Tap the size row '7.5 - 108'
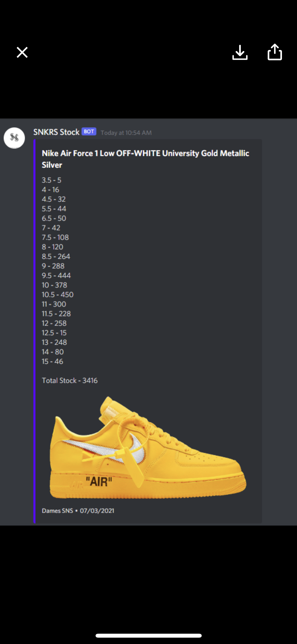 pos(55,237)
